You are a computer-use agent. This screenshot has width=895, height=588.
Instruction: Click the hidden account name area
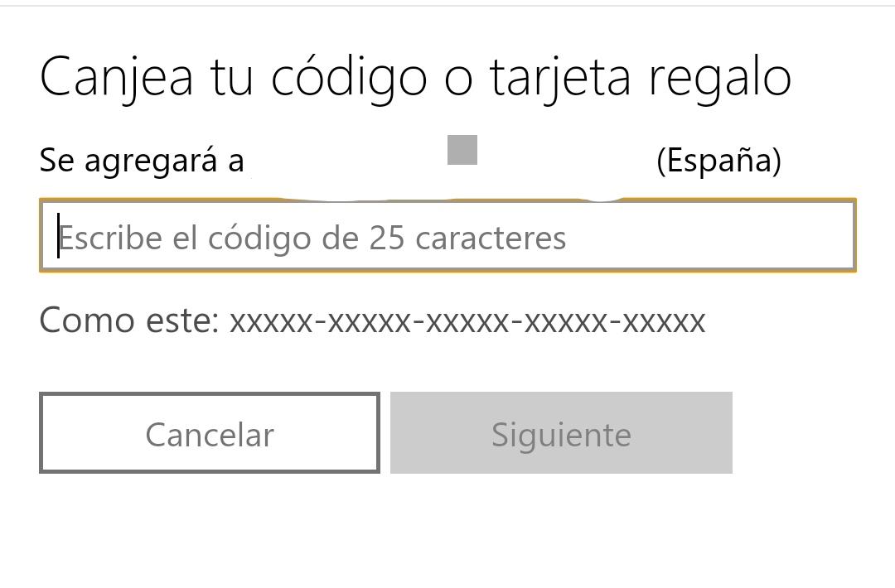click(x=447, y=170)
